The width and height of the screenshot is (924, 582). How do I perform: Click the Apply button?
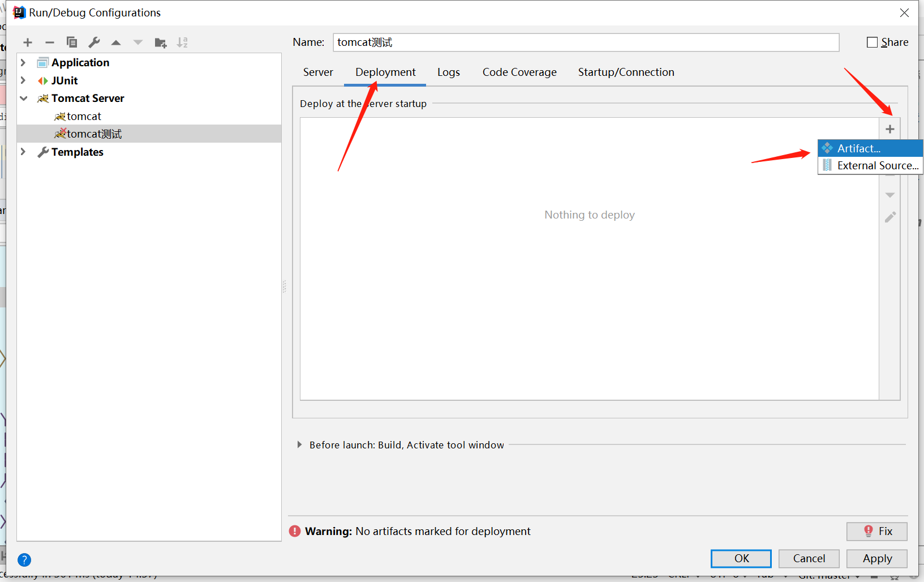[x=877, y=558]
